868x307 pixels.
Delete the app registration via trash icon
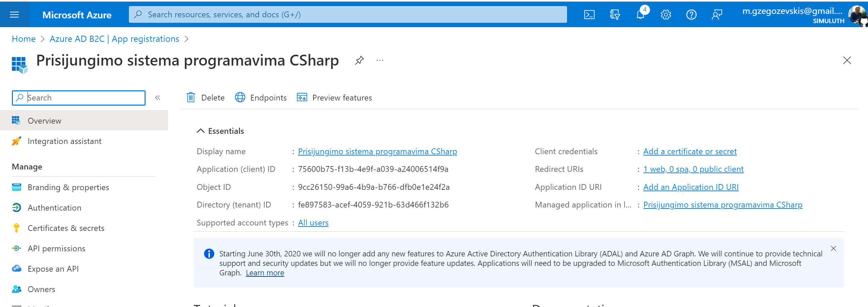pyautogui.click(x=191, y=97)
